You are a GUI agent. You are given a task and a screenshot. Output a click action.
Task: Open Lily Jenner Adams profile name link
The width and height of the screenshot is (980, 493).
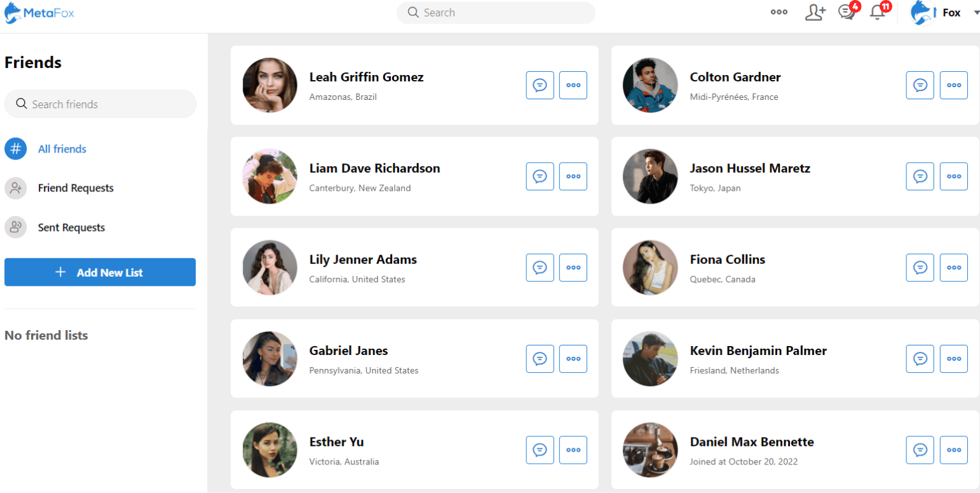point(363,260)
